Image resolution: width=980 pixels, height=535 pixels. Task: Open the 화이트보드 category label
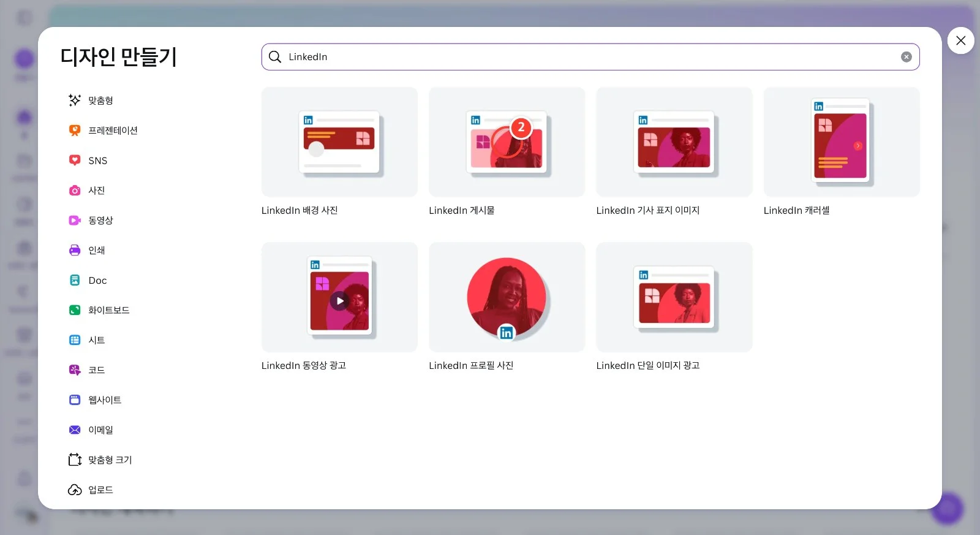tap(109, 310)
